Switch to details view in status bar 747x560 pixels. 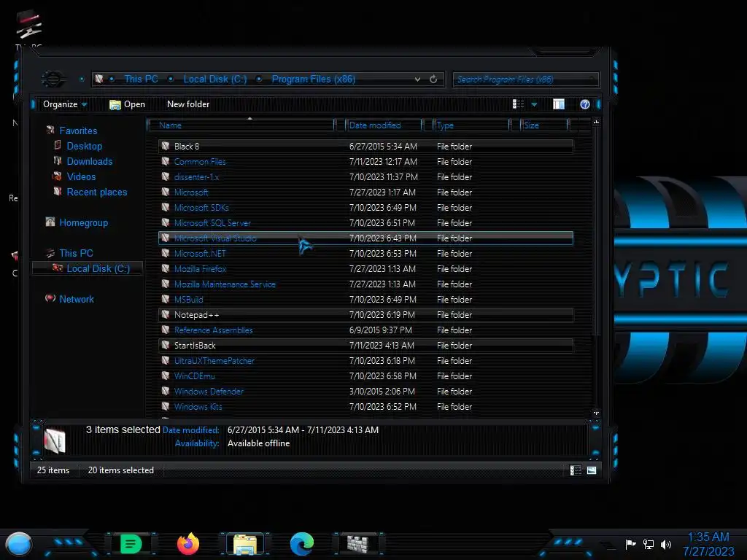pos(576,470)
